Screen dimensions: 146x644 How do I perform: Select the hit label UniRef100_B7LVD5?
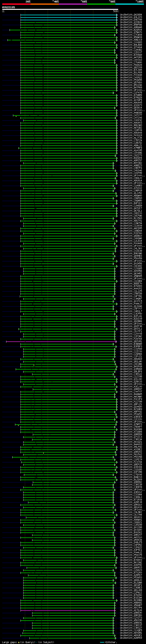[131, 70]
